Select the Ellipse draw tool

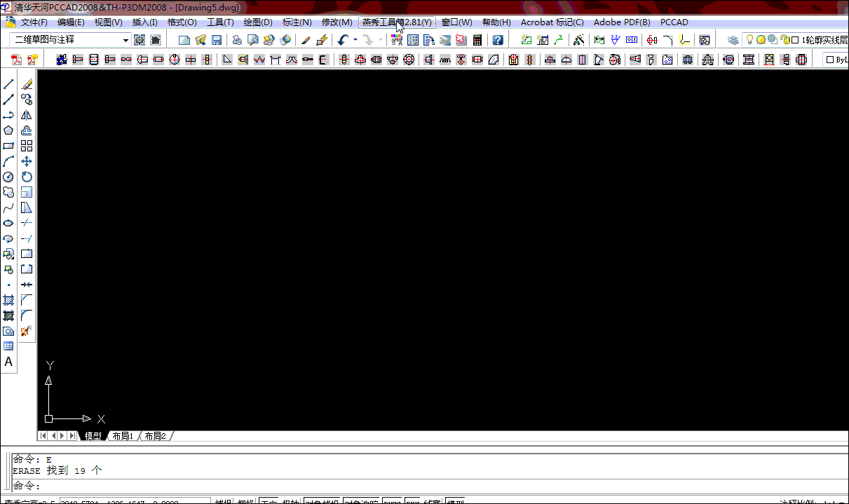point(8,223)
